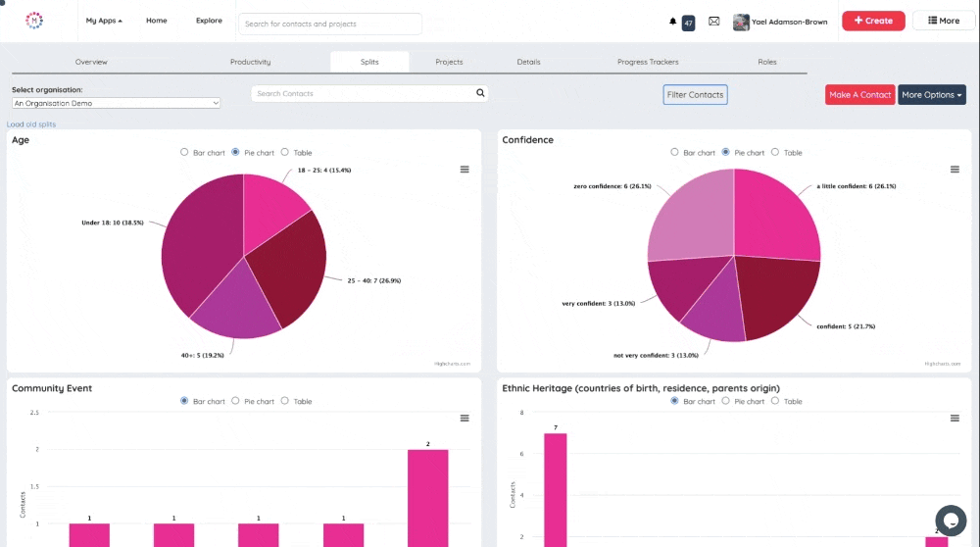Select Bar chart for Confidence
The height and width of the screenshot is (547, 980).
(x=674, y=152)
